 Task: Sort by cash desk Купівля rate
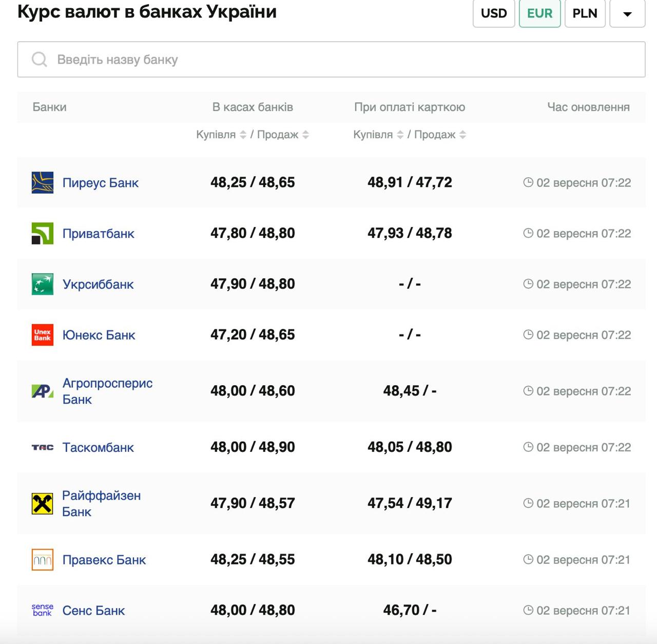coord(243,135)
